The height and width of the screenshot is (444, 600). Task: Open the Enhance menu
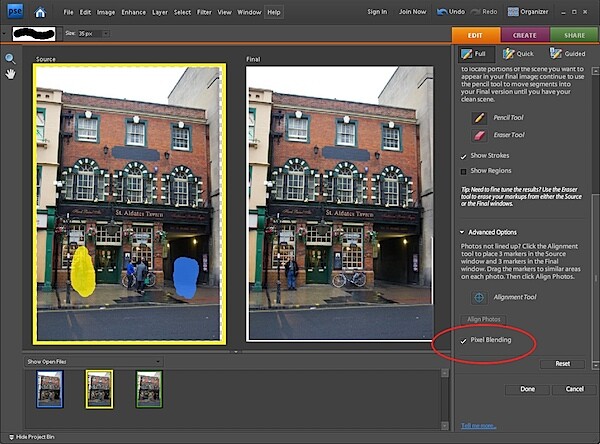coord(133,12)
